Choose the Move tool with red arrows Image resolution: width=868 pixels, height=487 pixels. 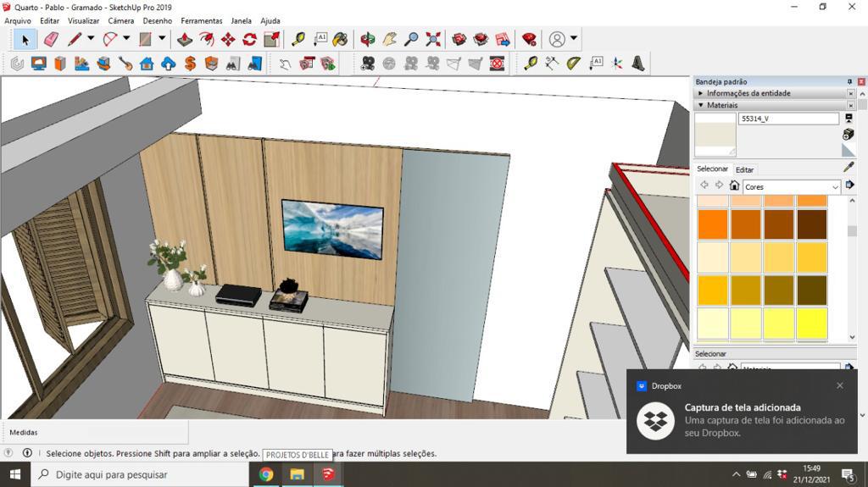(x=228, y=39)
